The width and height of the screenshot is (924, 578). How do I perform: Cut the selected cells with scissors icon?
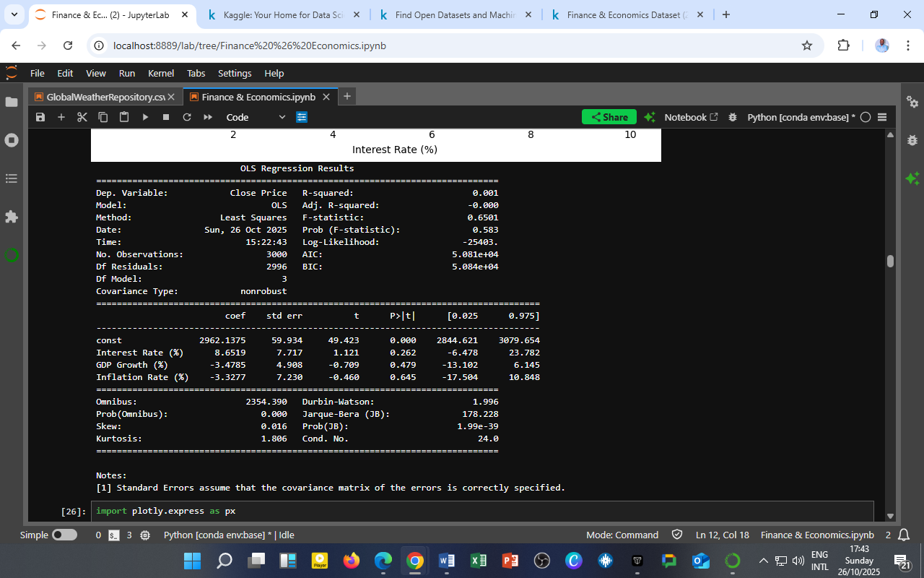82,117
